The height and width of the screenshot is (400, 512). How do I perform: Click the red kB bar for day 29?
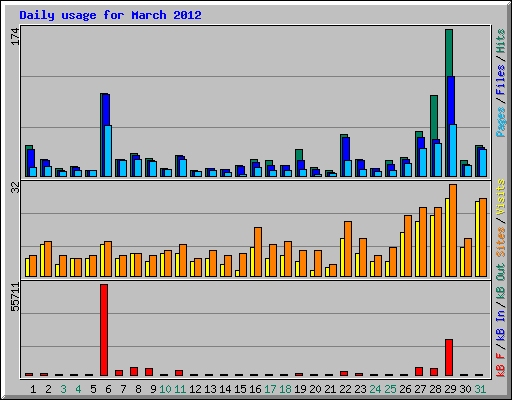point(449,358)
